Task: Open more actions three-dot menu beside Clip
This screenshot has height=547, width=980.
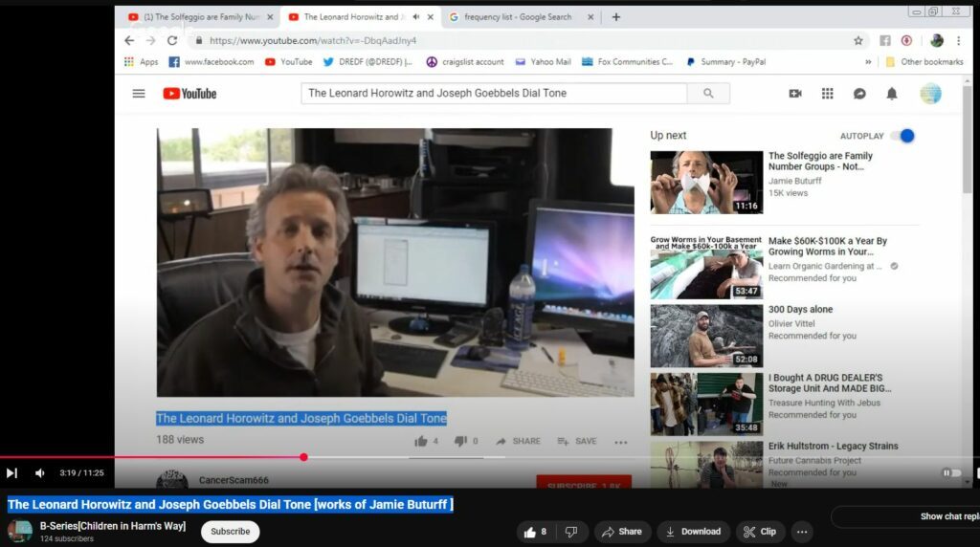Action: point(802,532)
